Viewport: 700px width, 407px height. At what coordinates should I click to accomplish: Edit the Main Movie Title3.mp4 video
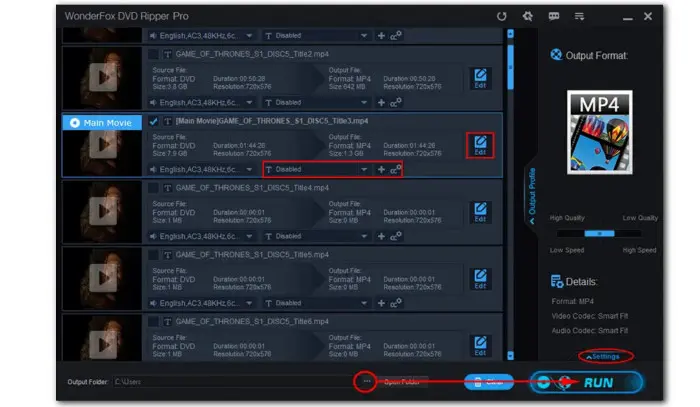480,145
